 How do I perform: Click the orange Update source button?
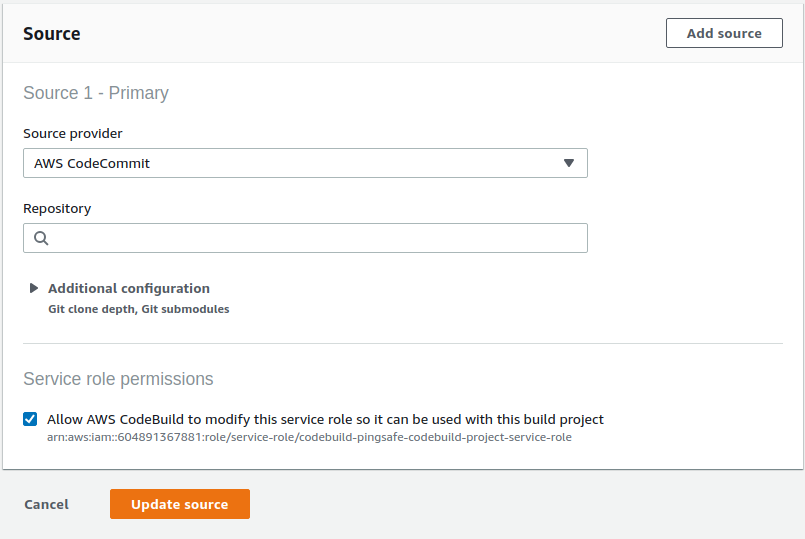[x=180, y=504]
